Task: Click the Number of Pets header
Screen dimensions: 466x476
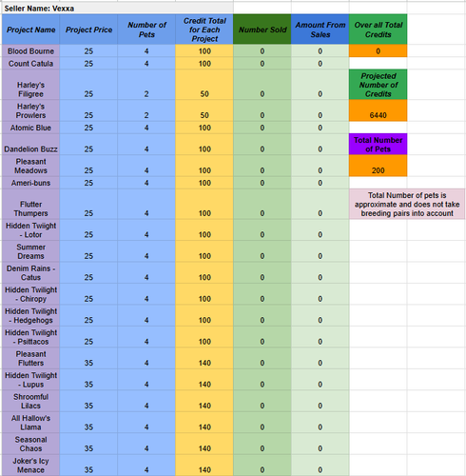Action: [146, 30]
